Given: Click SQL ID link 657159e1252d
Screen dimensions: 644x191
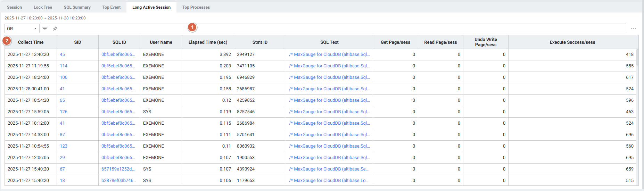Looking at the screenshot, I should point(118,169).
